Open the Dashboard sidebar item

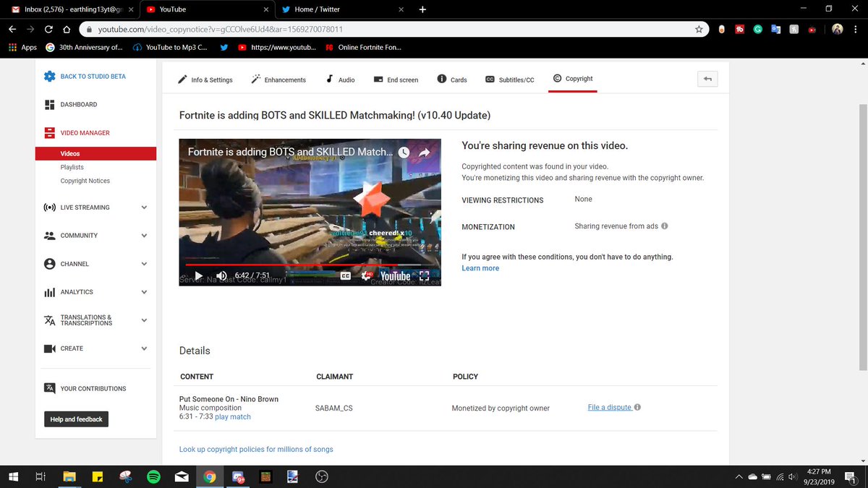[x=71, y=105]
